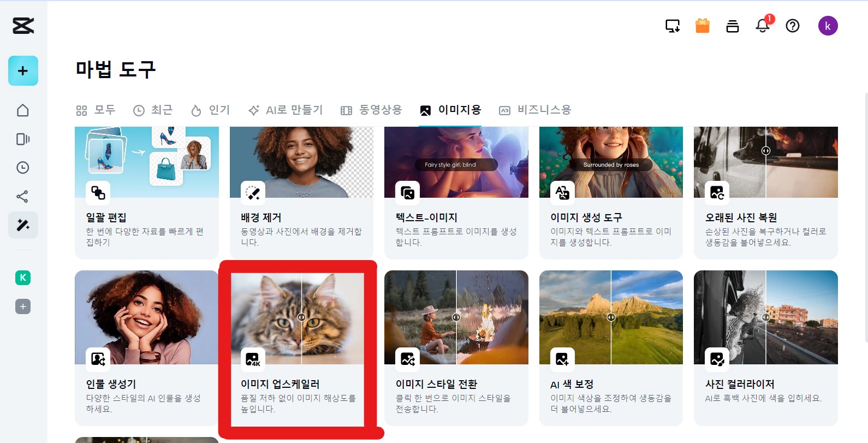Click '품질 저하 없이 이미지 해상도를 높입니다' description

(x=298, y=404)
